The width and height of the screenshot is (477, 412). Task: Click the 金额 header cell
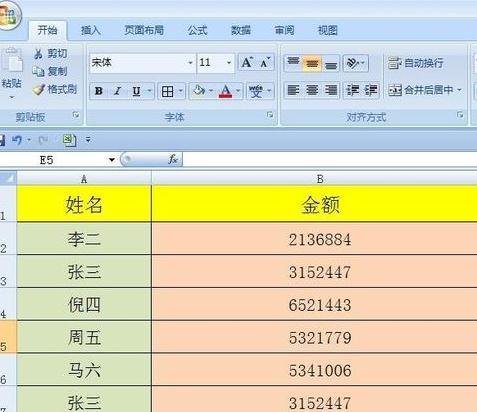(314, 204)
